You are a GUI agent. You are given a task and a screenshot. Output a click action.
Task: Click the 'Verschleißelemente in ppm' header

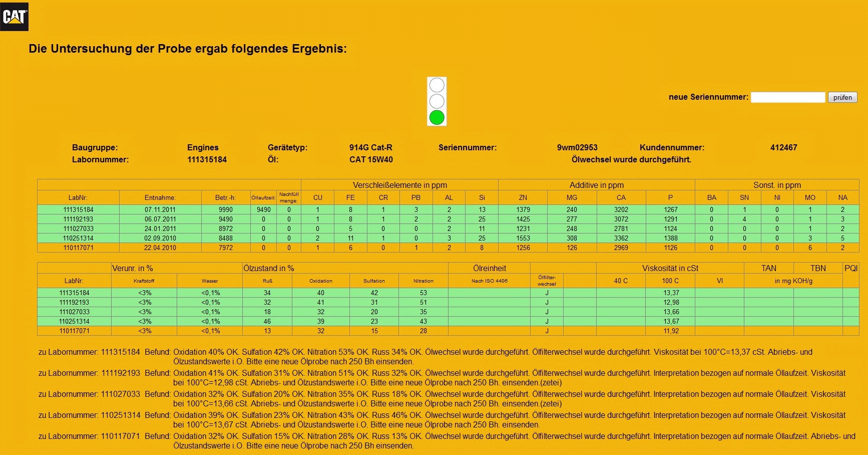coord(400,185)
